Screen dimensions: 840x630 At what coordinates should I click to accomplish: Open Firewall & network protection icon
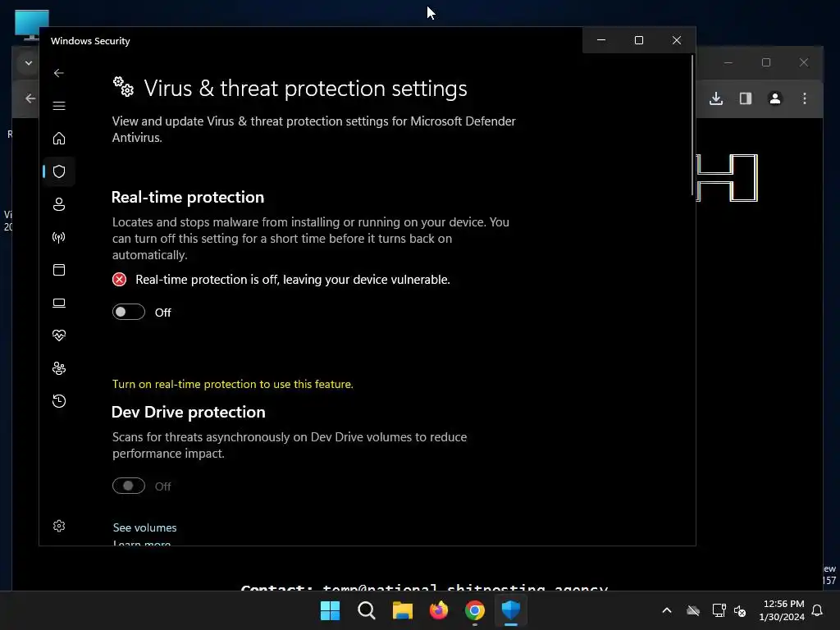(x=59, y=237)
